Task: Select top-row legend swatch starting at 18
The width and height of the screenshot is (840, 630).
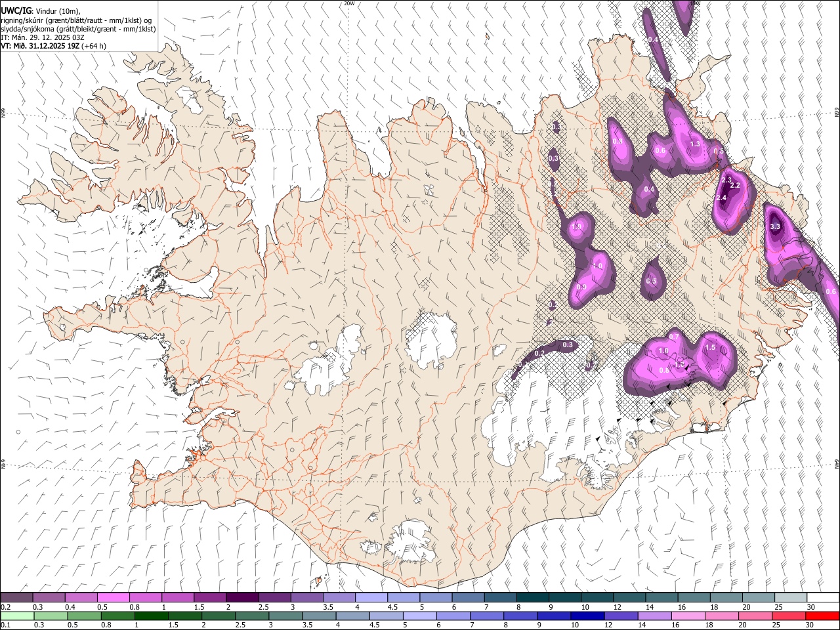Action: click(x=726, y=597)
